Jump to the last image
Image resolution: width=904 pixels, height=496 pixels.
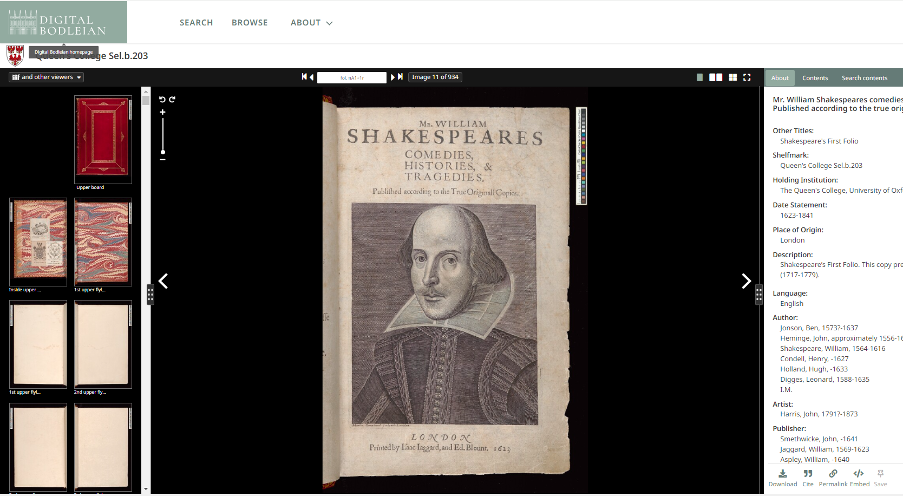pyautogui.click(x=400, y=77)
